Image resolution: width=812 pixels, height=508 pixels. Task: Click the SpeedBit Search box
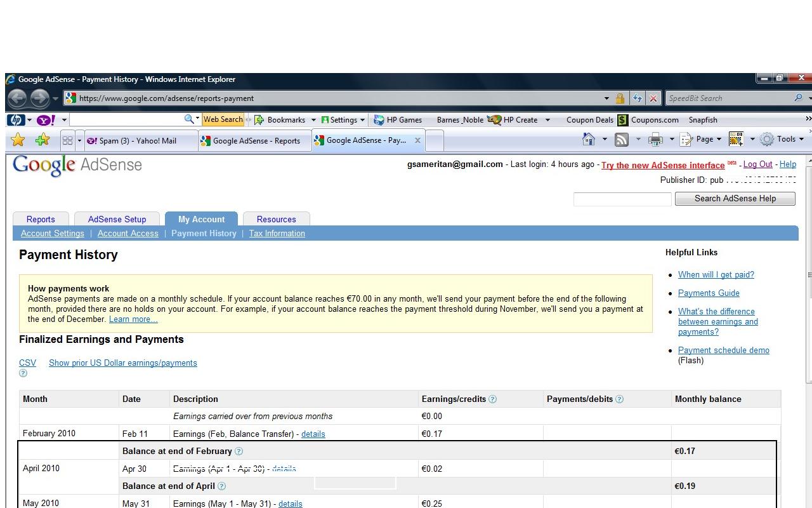(728, 98)
